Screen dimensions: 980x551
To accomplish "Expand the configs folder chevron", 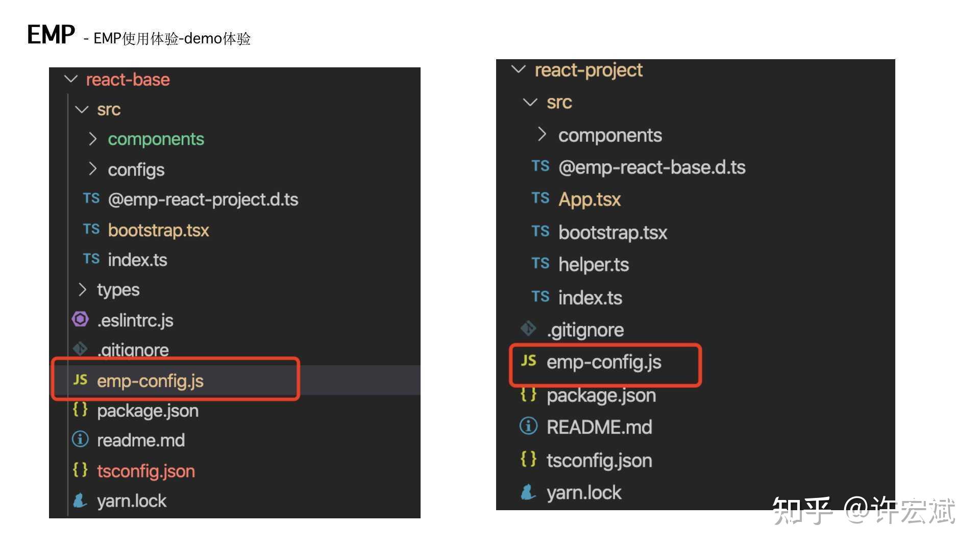I will [x=92, y=169].
